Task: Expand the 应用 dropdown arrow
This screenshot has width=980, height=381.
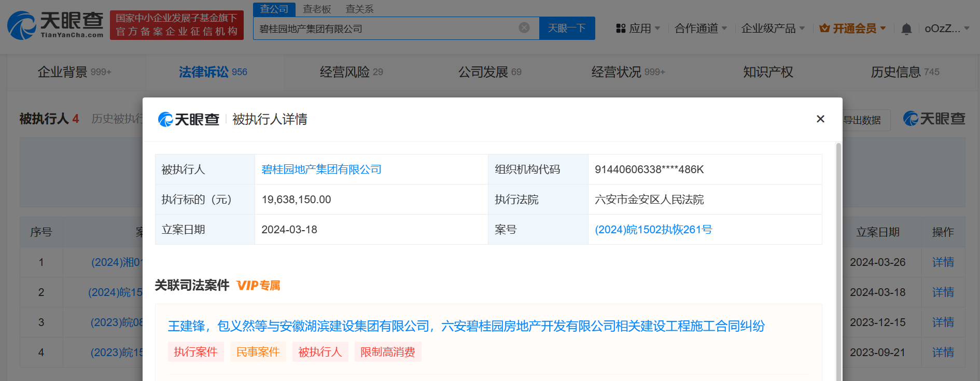Action: point(657,29)
